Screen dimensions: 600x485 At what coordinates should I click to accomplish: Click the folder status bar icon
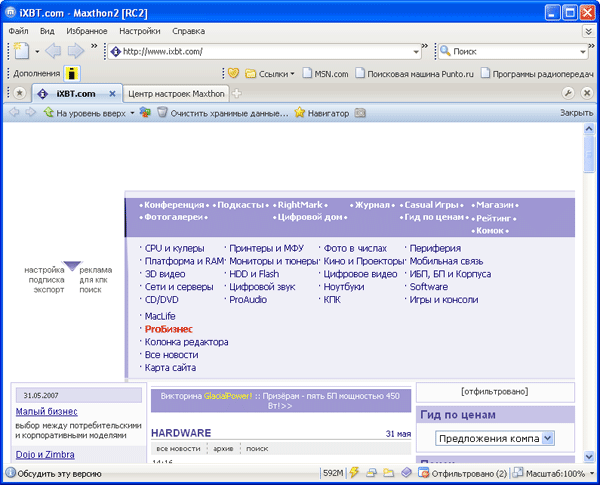(389, 473)
